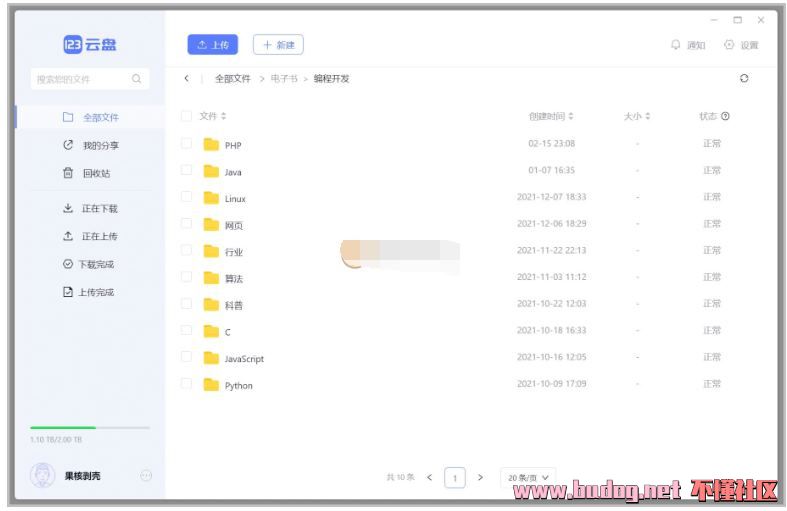The height and width of the screenshot is (511, 787).
Task: Click the 算法 folder icon
Action: pyautogui.click(x=211, y=278)
